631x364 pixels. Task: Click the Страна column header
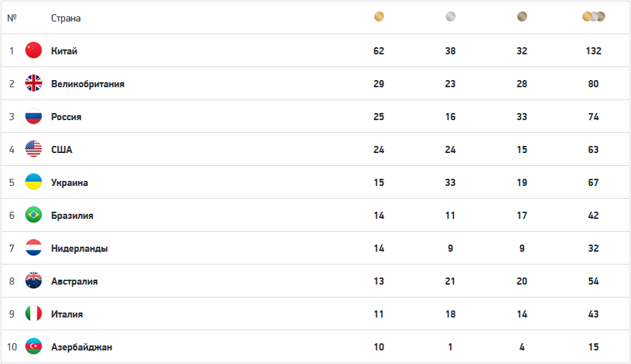click(66, 18)
